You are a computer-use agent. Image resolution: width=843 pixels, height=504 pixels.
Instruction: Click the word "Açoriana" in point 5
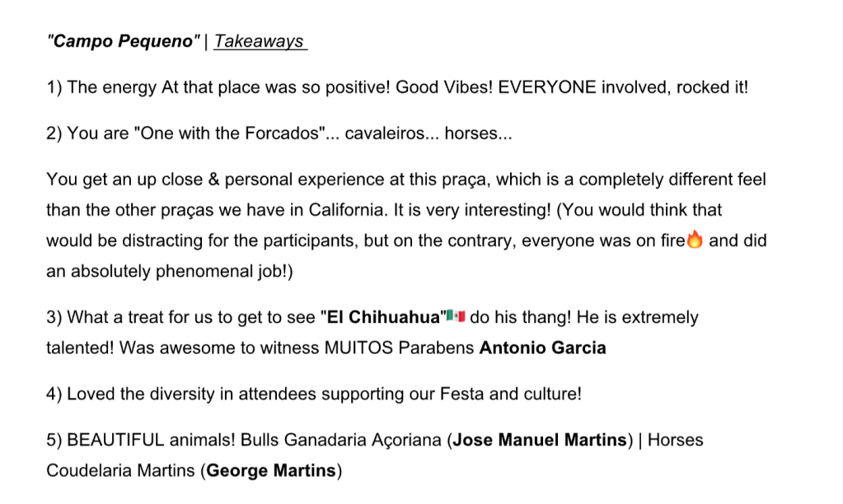point(409,440)
